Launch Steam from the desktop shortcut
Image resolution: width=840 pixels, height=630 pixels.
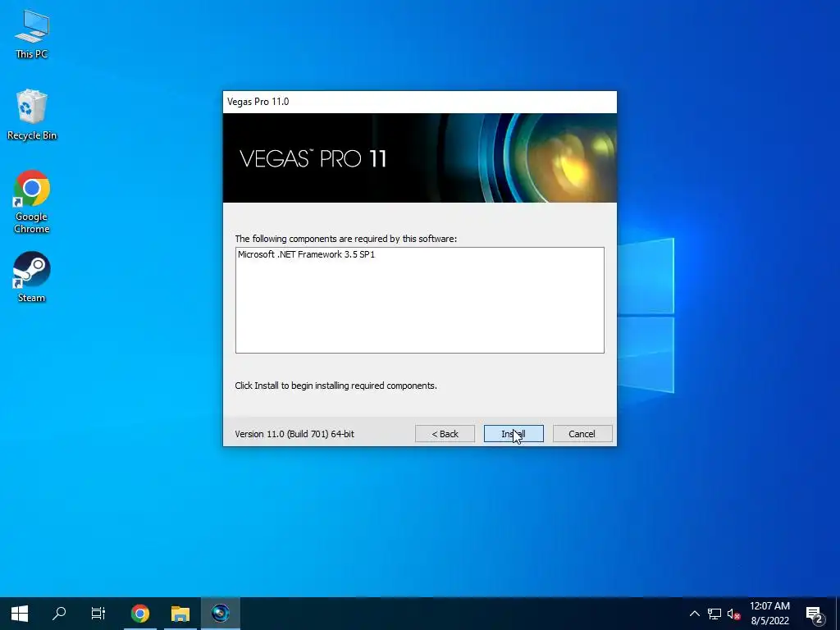[x=32, y=276]
